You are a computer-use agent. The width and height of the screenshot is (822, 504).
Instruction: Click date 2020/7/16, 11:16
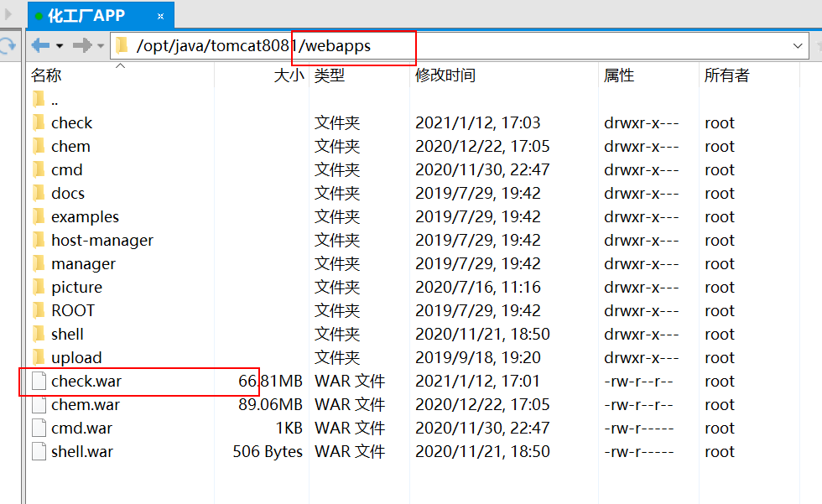477,287
